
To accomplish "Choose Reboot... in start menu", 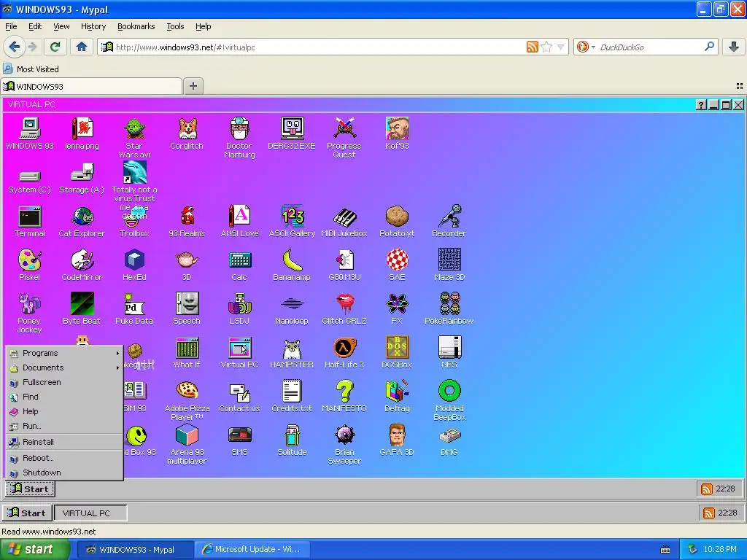I will click(x=65, y=458).
